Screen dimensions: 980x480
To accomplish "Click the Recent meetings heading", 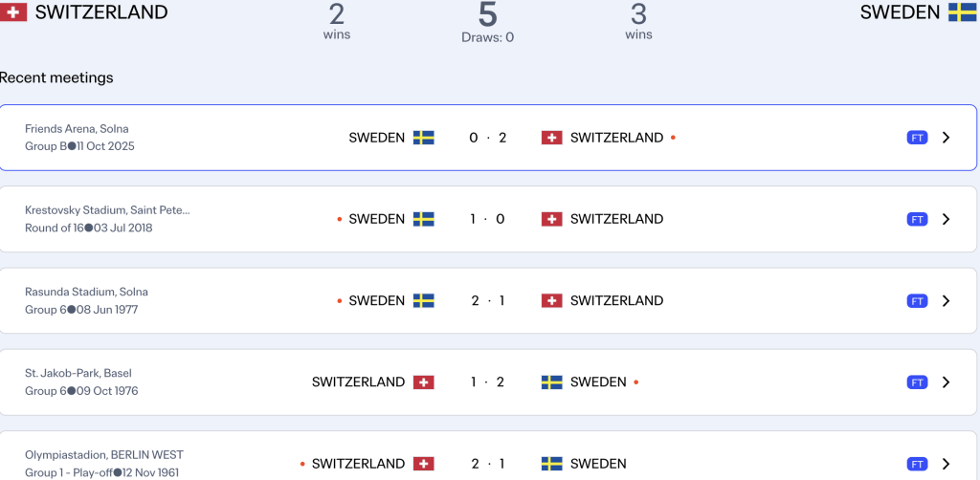I will point(57,77).
